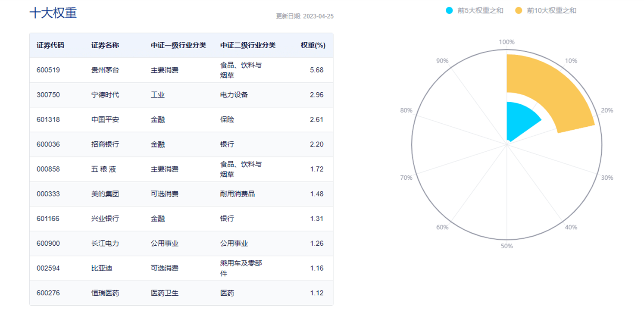Select 兴业银行 in the name column

pyautogui.click(x=105, y=219)
